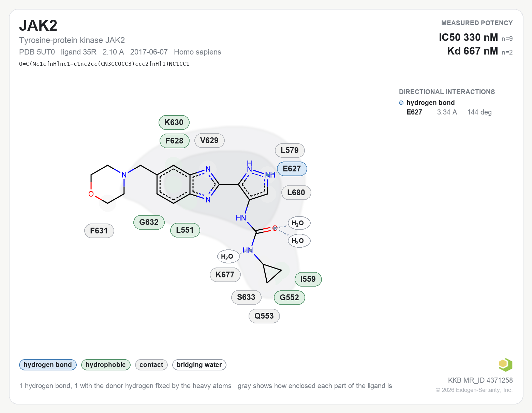Click the S633 residue label
The image size is (532, 413).
tap(246, 297)
